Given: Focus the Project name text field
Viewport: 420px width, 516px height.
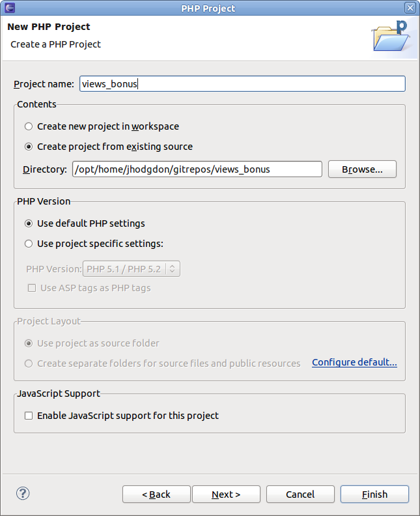Looking at the screenshot, I should (242, 84).
